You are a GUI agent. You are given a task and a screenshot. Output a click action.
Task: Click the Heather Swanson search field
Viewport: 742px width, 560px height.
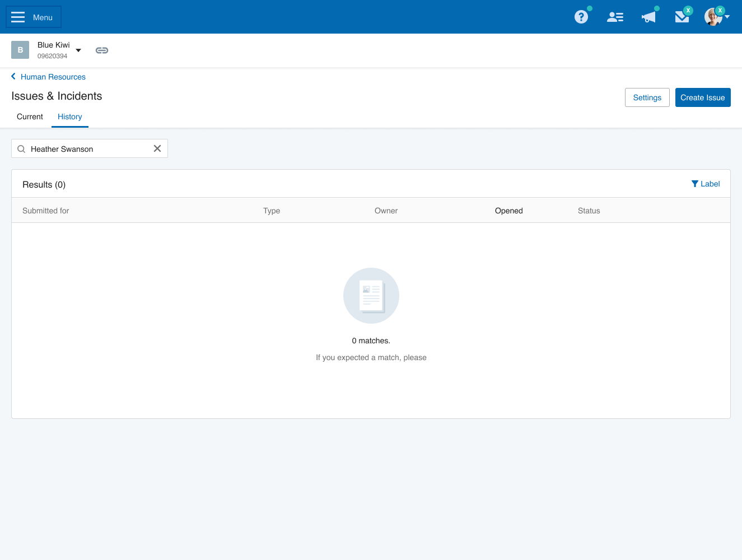(90, 148)
